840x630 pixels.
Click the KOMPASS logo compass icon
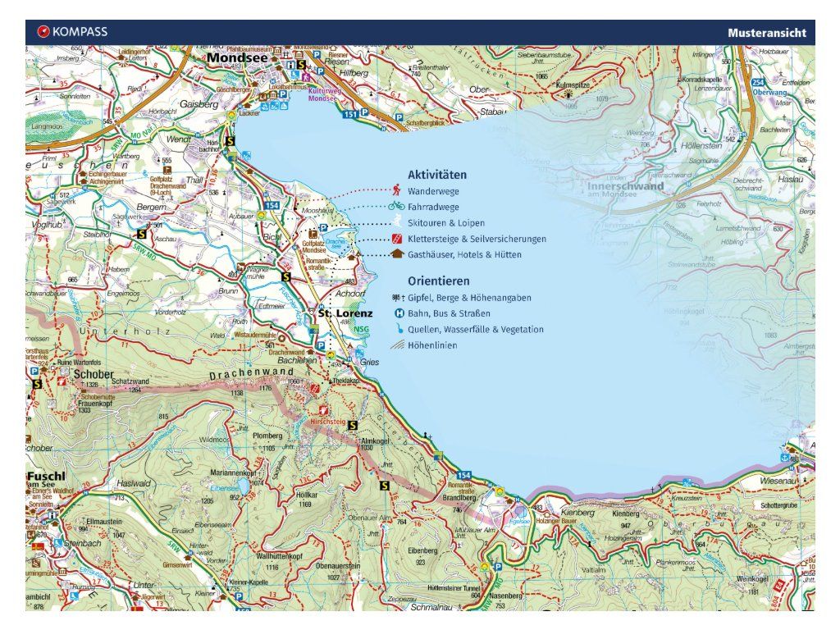coord(43,32)
